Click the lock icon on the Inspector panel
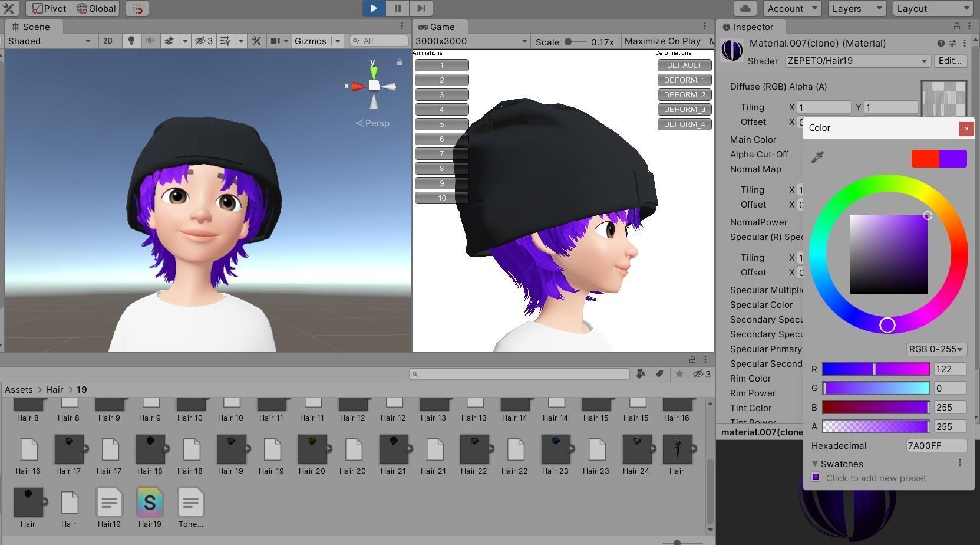Image resolution: width=980 pixels, height=545 pixels. click(x=957, y=27)
